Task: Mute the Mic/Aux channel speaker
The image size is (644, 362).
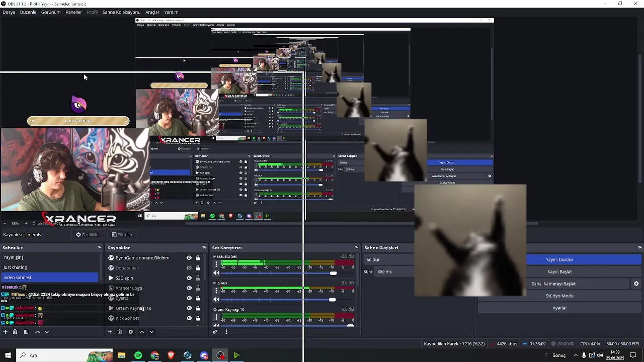Action: pos(216,300)
